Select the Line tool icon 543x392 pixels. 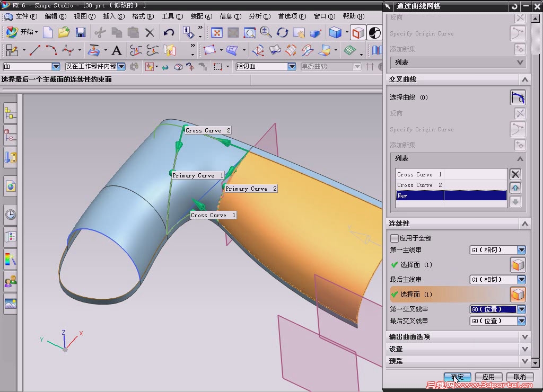(x=35, y=50)
